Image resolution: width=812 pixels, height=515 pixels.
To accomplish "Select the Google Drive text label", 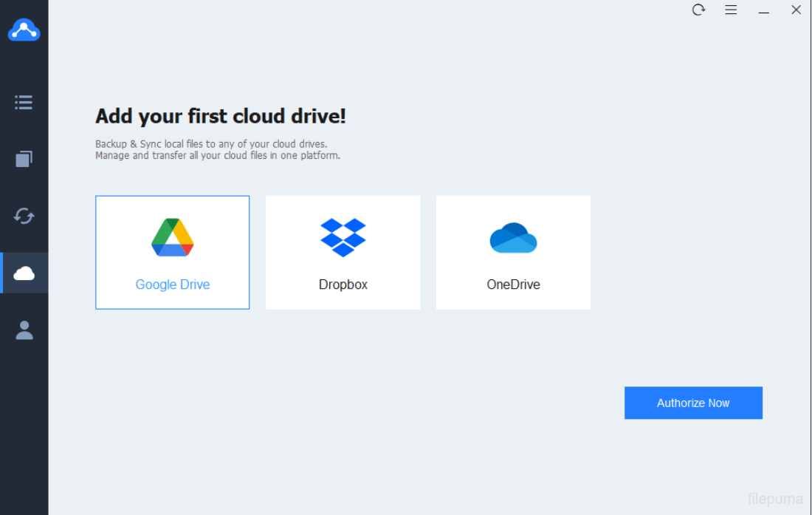I will pos(173,284).
